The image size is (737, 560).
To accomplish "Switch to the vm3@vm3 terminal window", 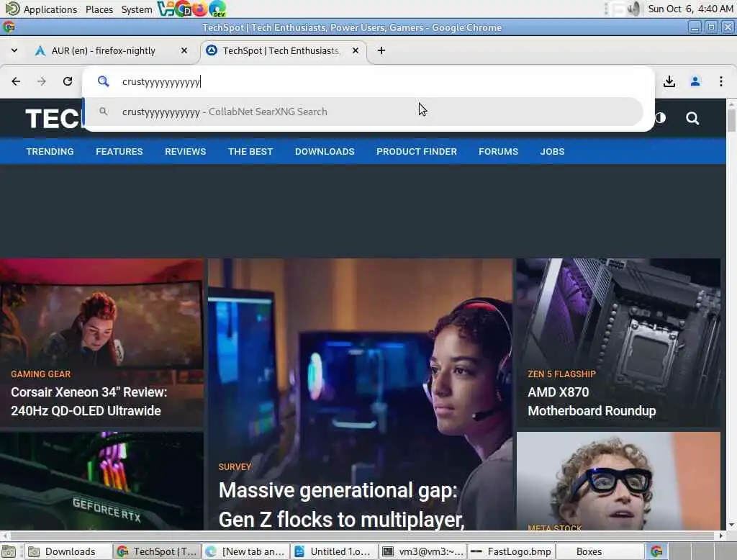I will point(423,551).
